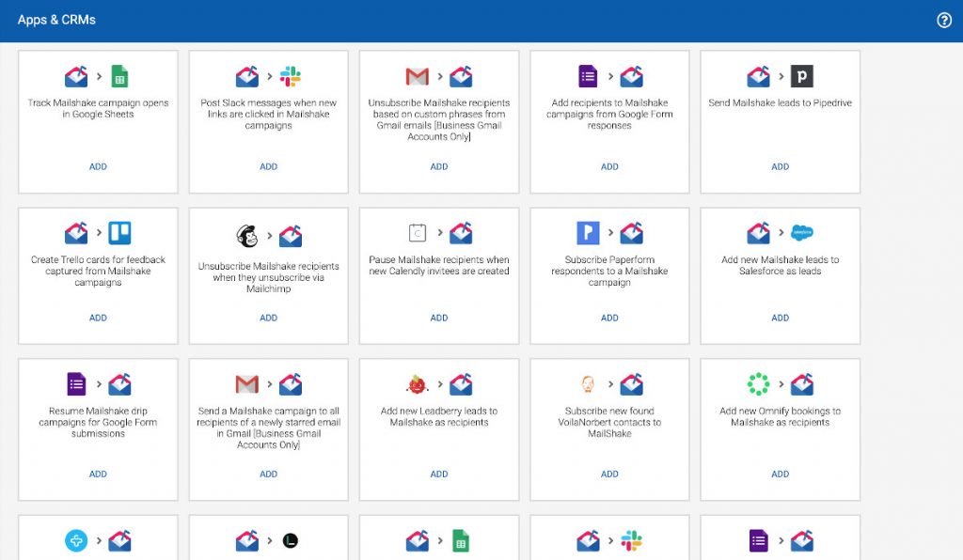Click Mailchimp monkey icon on Unsubscribe card

coord(247,236)
